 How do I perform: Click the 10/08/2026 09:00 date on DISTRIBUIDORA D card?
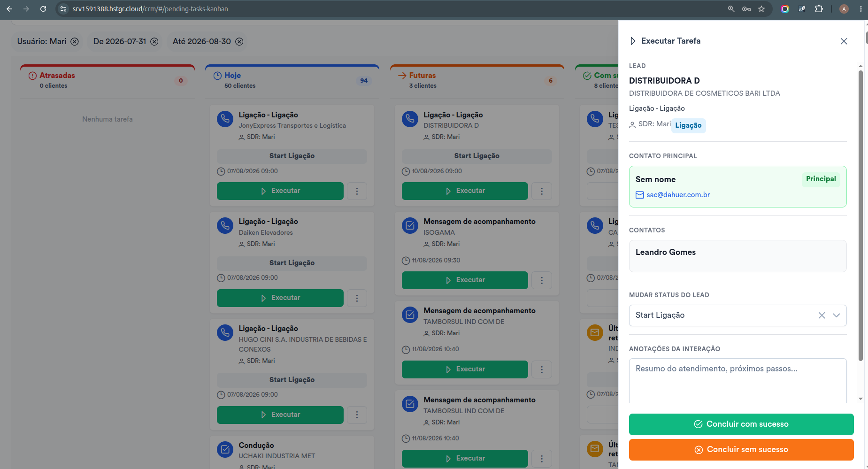click(x=437, y=171)
